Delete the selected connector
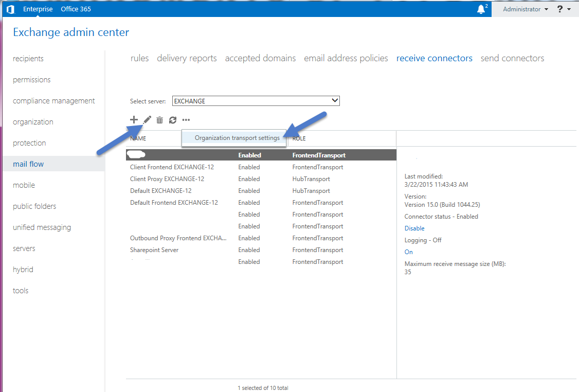The image size is (579, 392). click(159, 119)
